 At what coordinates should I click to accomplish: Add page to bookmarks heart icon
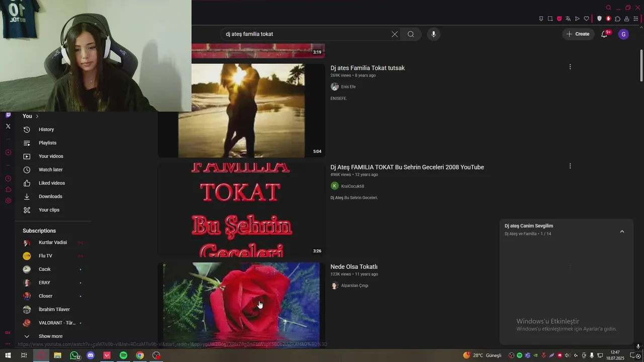[x=586, y=19]
